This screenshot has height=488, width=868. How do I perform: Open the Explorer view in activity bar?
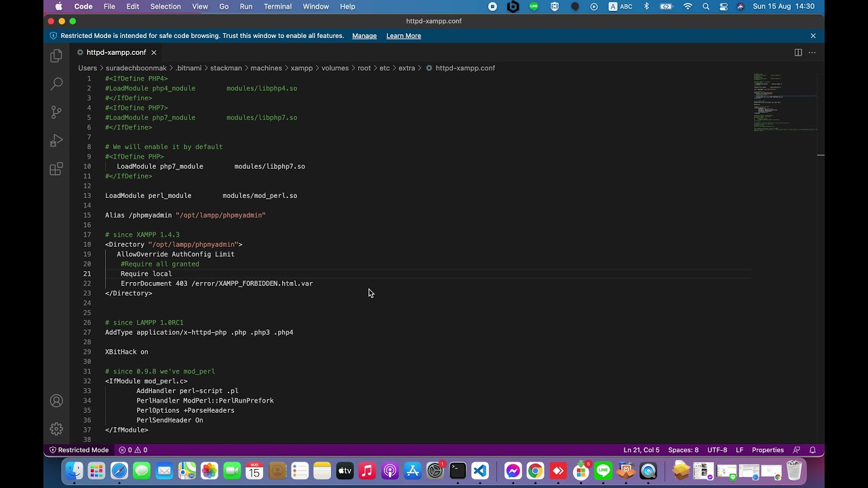click(x=56, y=56)
